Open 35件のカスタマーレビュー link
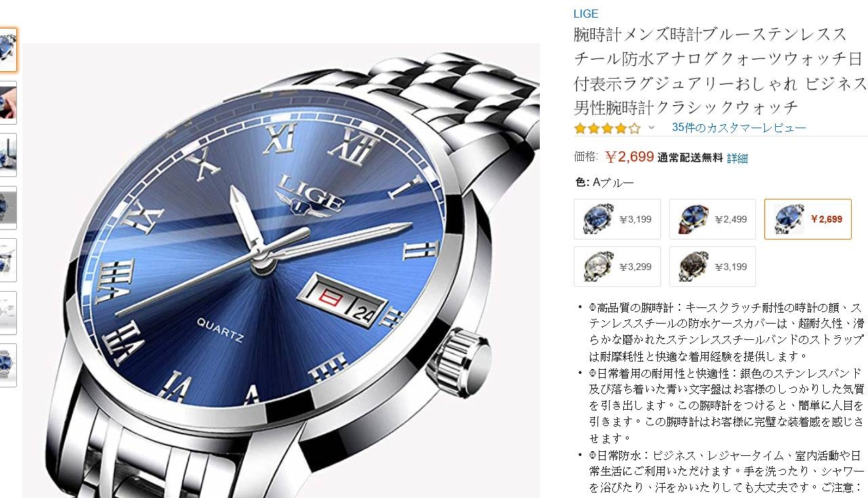The width and height of the screenshot is (868, 498). click(738, 128)
